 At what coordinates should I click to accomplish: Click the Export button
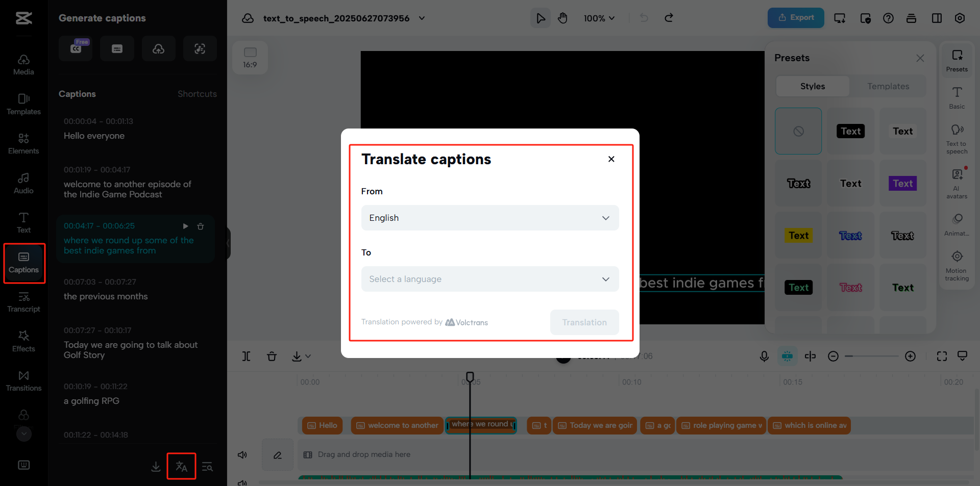(x=796, y=18)
